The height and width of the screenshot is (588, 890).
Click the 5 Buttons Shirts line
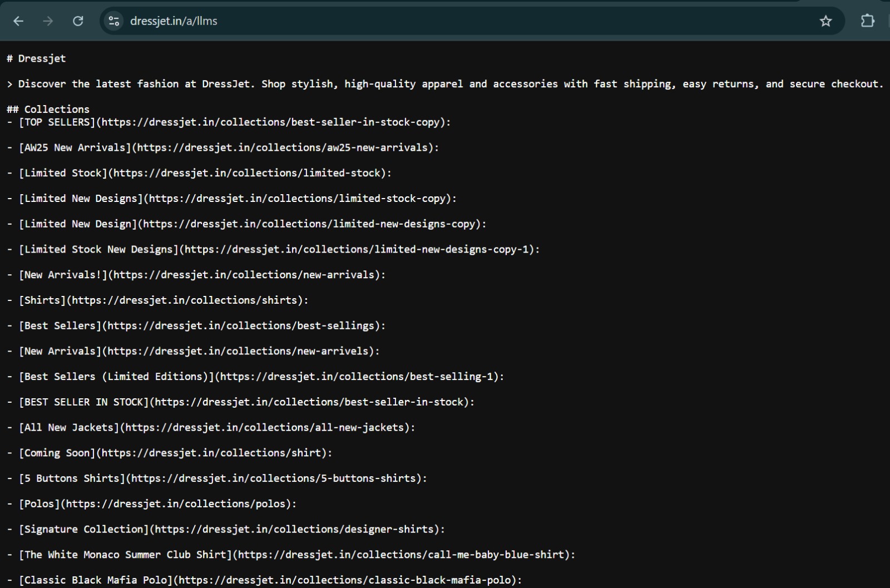(x=217, y=478)
